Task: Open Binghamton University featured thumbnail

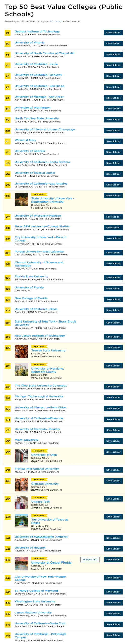Action: pos(21,199)
